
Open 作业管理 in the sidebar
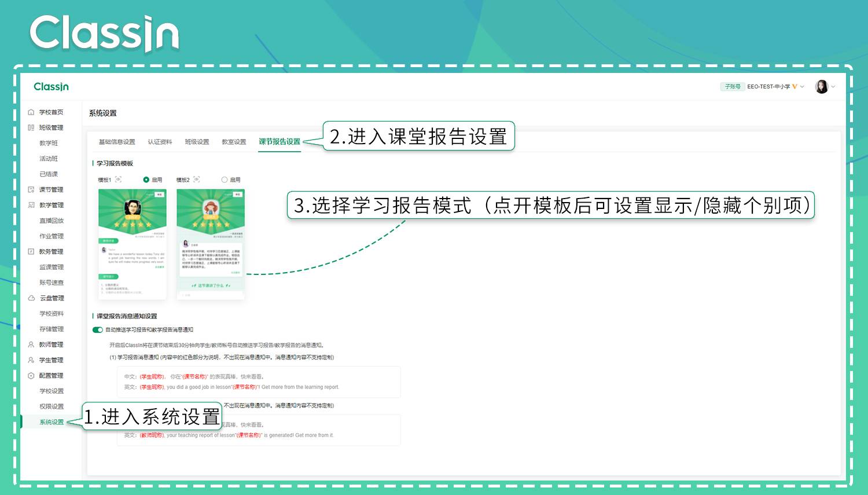click(x=52, y=236)
